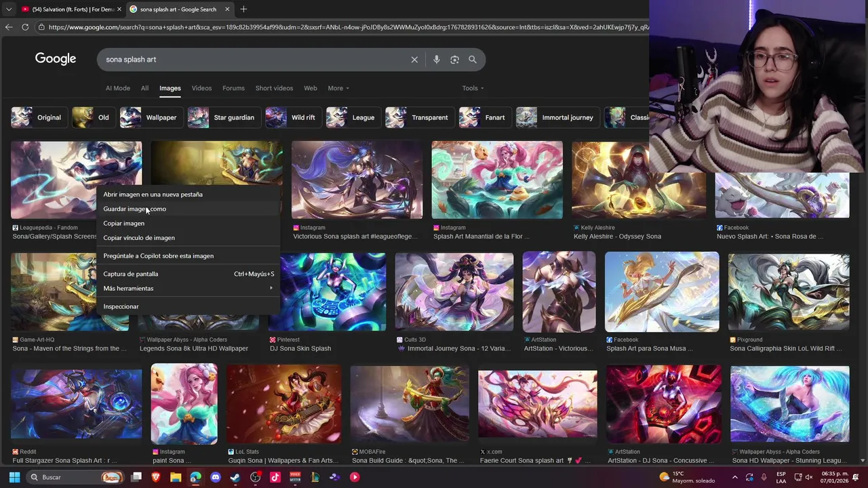The height and width of the screenshot is (488, 868).
Task: Start a voice search with the microphone
Action: point(436,60)
